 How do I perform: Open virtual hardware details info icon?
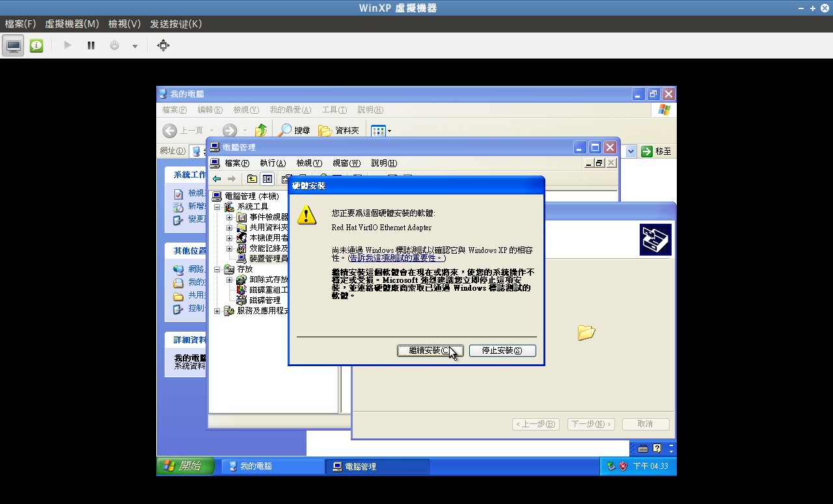tap(36, 46)
